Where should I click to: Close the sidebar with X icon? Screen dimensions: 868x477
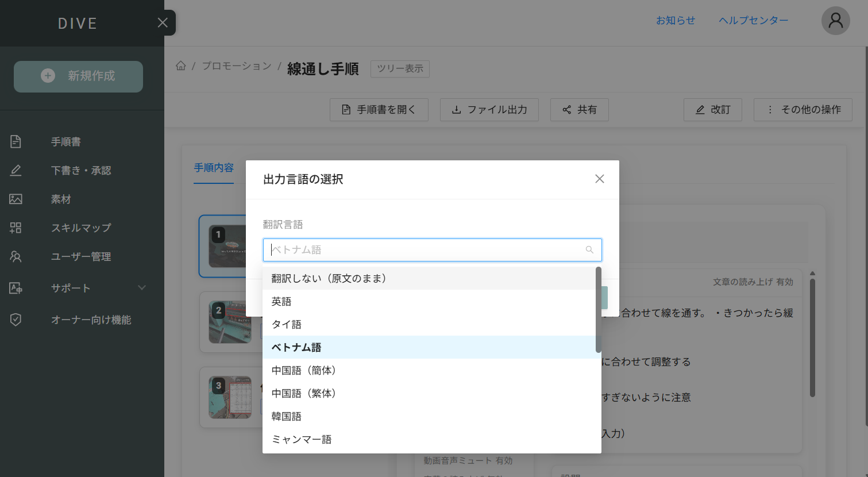click(x=163, y=22)
